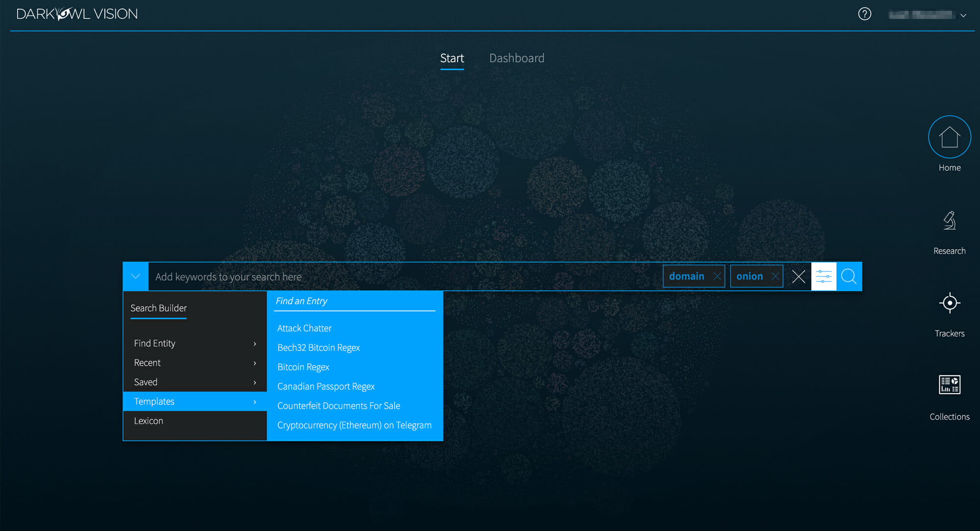Screen dimensions: 980x531
Task: Open the search builder dropdown chevron
Action: click(135, 276)
